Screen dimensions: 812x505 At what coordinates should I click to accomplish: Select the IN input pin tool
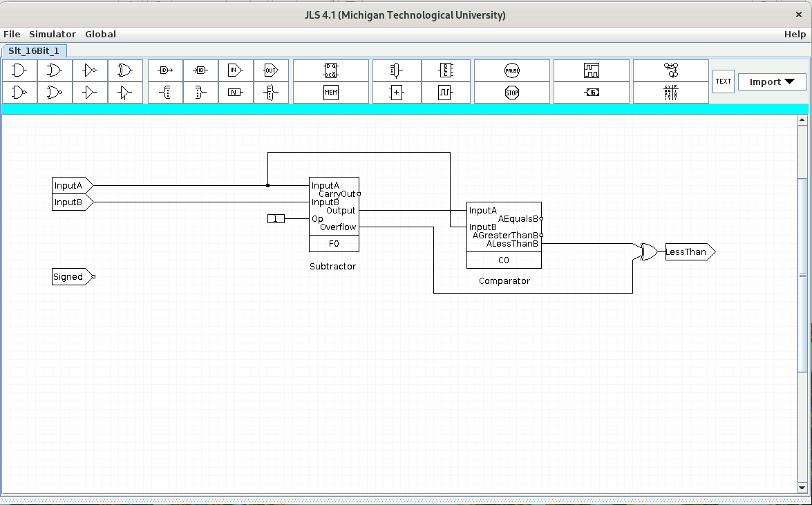[235, 70]
